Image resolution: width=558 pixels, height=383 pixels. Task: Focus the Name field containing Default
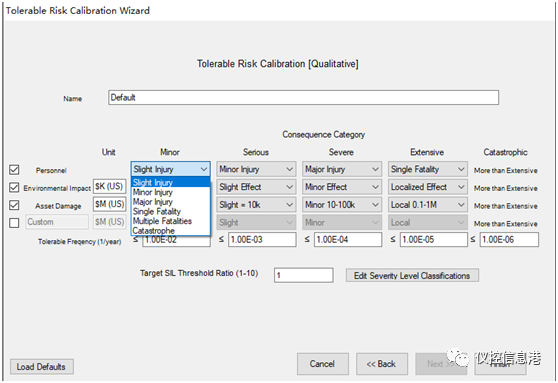click(303, 98)
